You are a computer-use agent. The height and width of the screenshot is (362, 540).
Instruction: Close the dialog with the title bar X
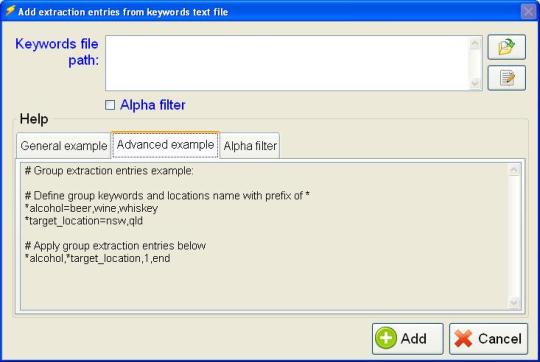(x=528, y=12)
